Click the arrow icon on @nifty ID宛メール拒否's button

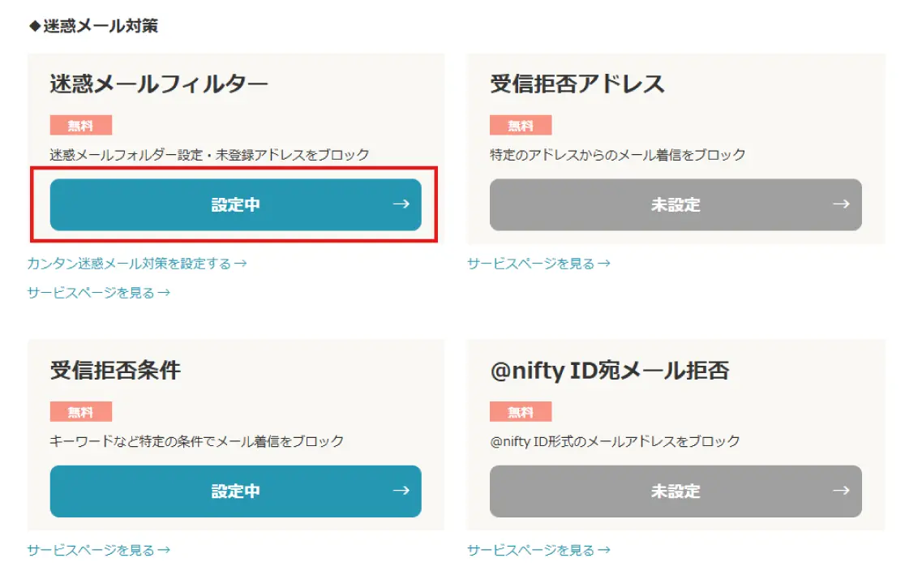click(x=840, y=491)
